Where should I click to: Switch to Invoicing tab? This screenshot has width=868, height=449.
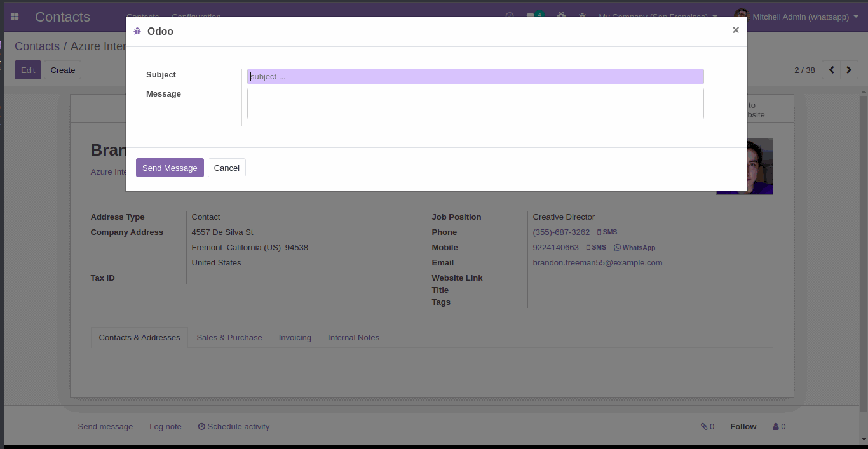coord(295,338)
